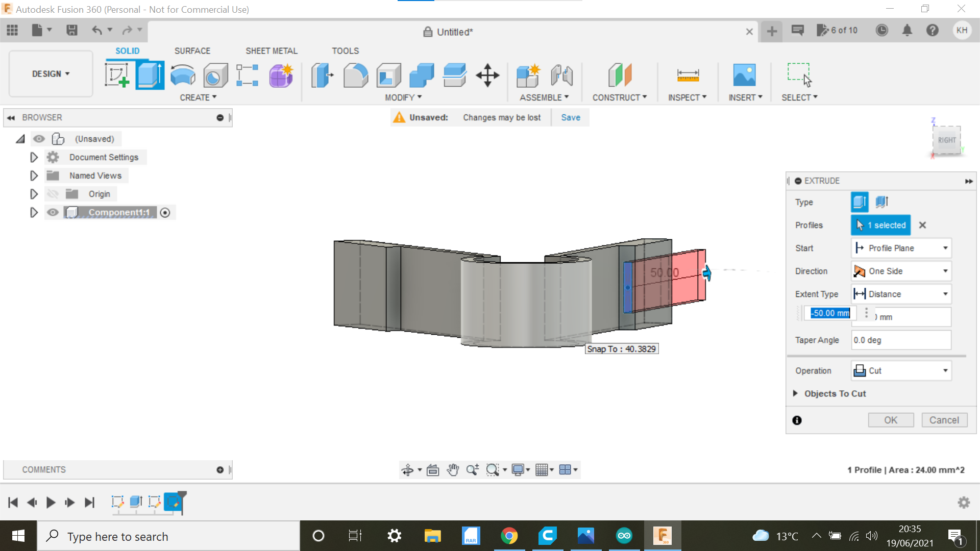Select the Revolve tool
This screenshot has height=551, width=980.
pyautogui.click(x=182, y=74)
